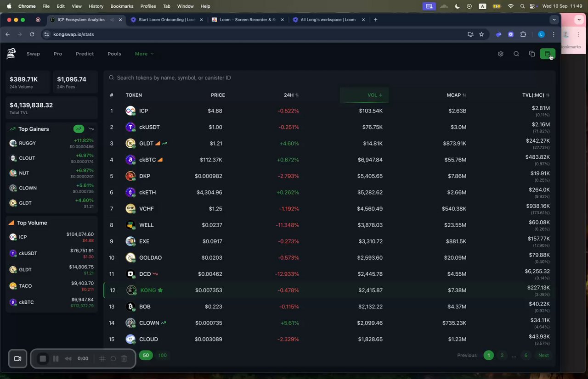Open Spotlight search in menu bar
This screenshot has width=588, height=379.
[x=522, y=6]
